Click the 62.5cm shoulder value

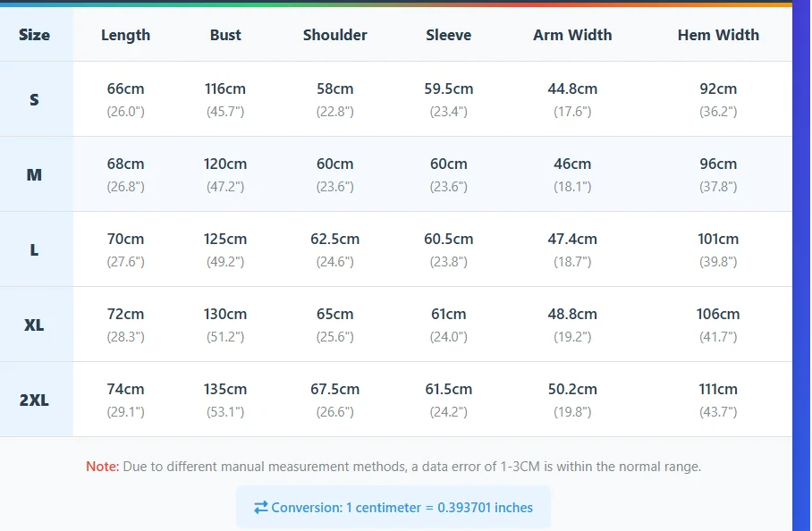coord(334,240)
